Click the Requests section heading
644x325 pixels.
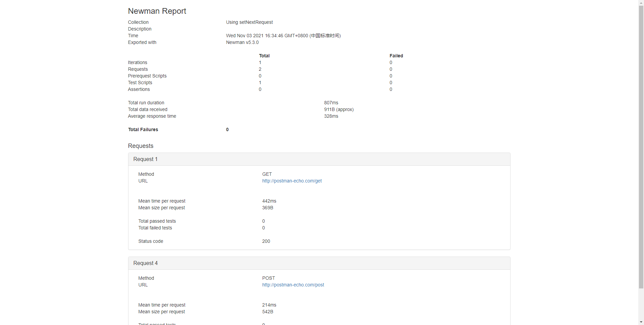pos(141,146)
